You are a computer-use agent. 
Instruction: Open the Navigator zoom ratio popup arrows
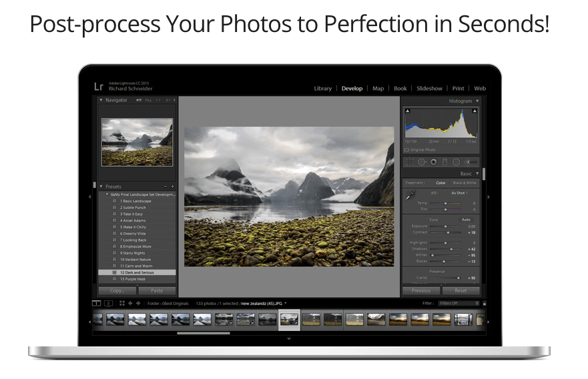click(174, 100)
